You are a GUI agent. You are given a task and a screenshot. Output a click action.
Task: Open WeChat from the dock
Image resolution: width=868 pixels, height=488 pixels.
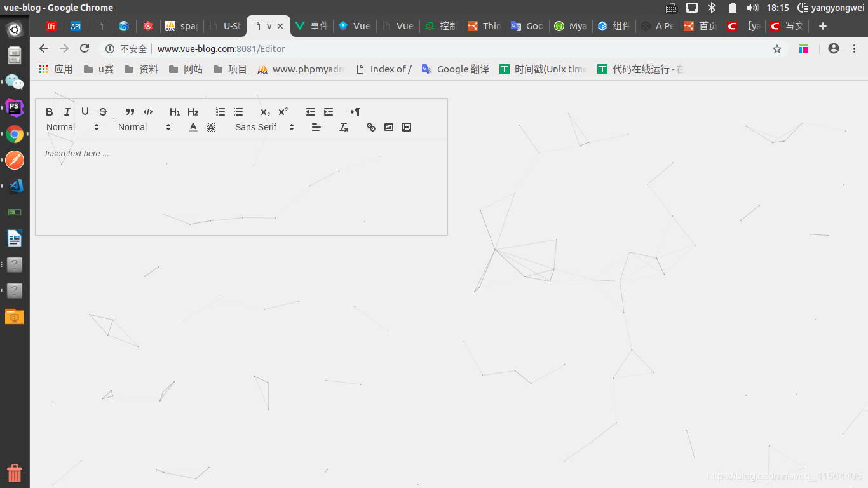pos(15,82)
